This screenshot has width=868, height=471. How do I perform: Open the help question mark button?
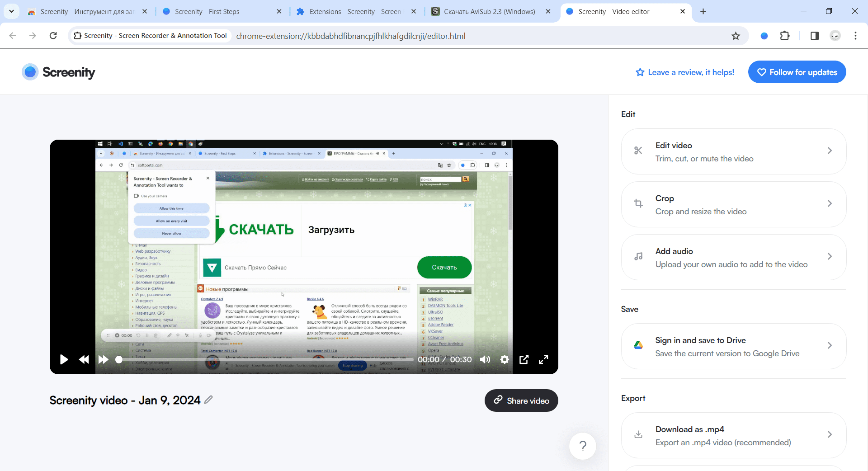(x=583, y=446)
